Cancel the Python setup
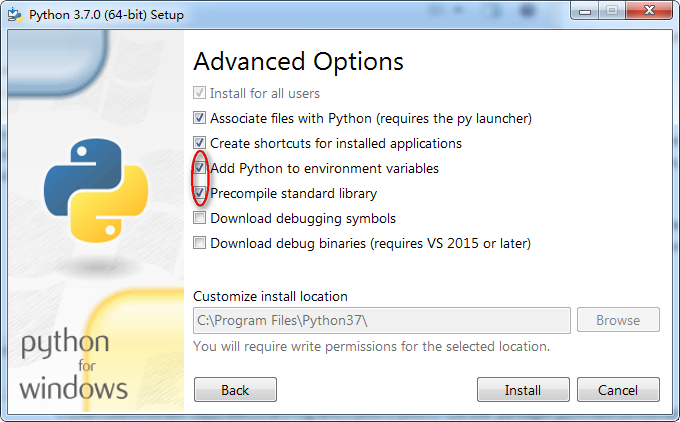Image resolution: width=680 pixels, height=422 pixels. (618, 390)
